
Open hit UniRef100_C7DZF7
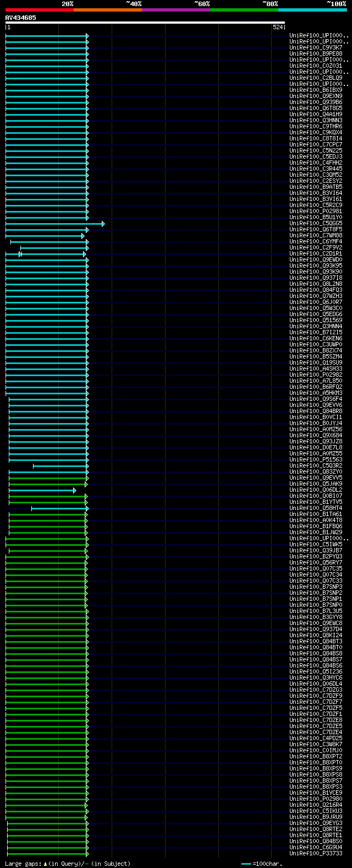pyautogui.click(x=316, y=702)
